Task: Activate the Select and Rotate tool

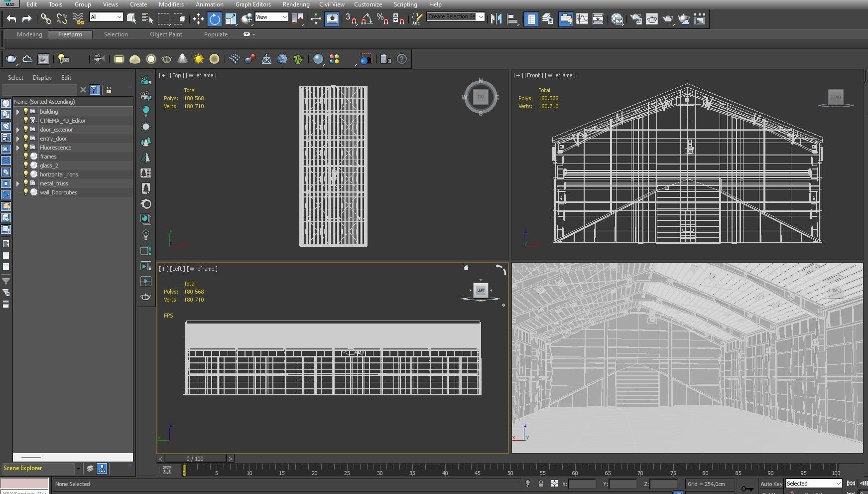Action: (x=215, y=19)
